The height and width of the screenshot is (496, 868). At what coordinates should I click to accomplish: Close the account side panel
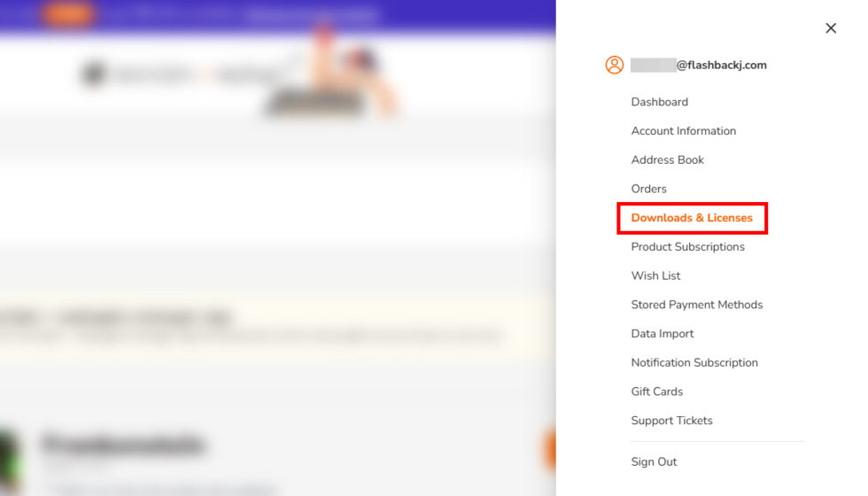(831, 28)
